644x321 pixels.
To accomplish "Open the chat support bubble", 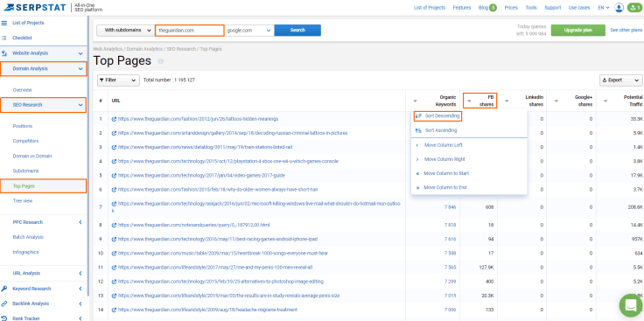I will point(631,305).
